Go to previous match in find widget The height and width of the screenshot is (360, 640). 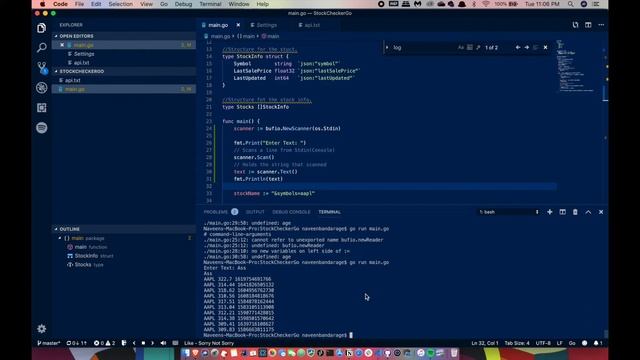(518, 47)
